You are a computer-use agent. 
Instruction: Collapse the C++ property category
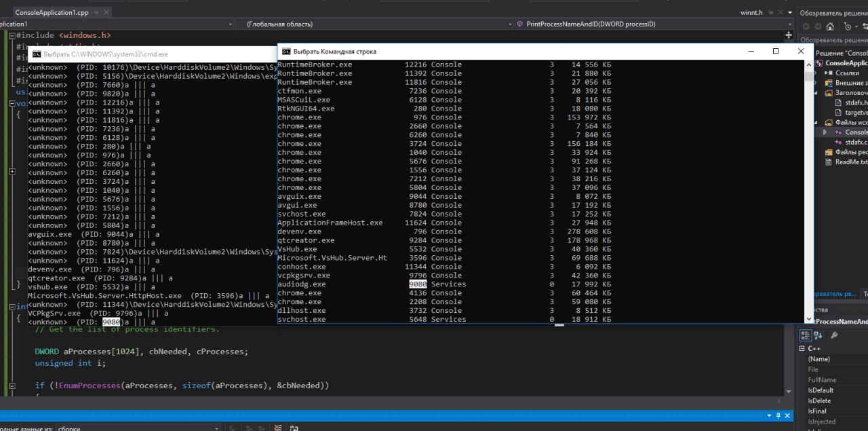(802, 348)
